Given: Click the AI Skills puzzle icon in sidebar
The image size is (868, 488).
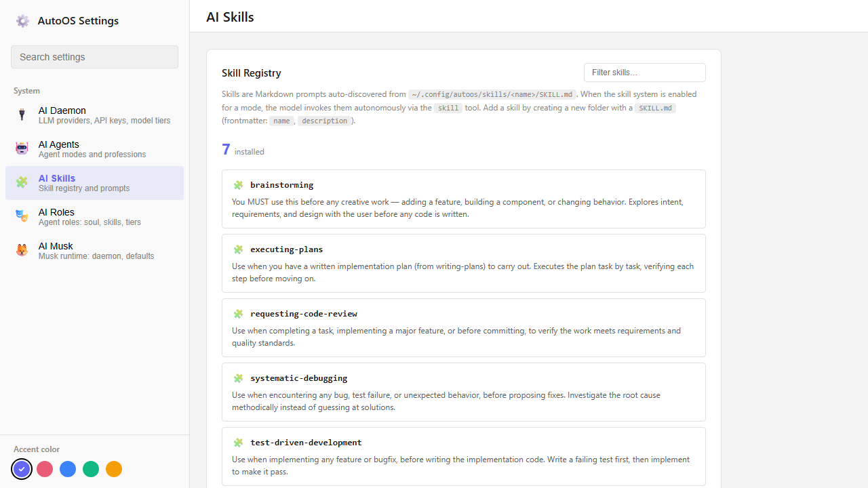Looking at the screenshot, I should [x=22, y=182].
